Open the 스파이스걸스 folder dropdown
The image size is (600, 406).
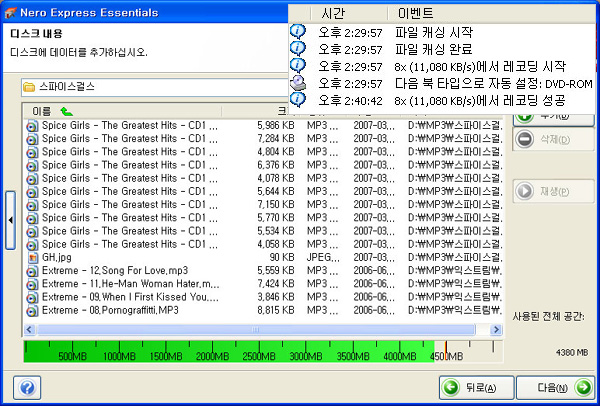pos(155,87)
